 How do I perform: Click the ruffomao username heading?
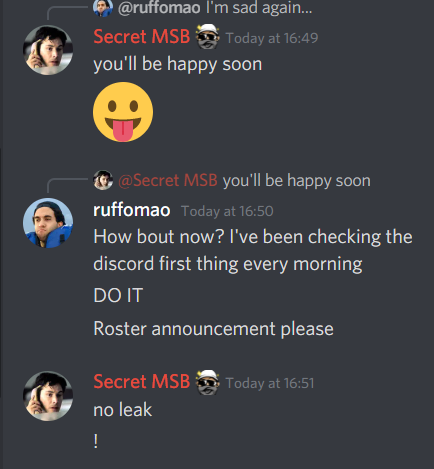tap(132, 210)
